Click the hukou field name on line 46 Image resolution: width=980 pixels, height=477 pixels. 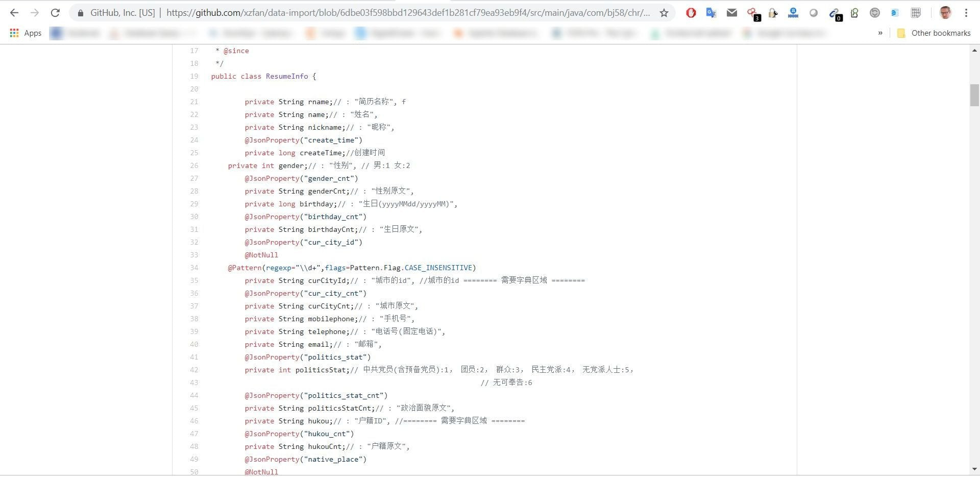tap(318, 421)
